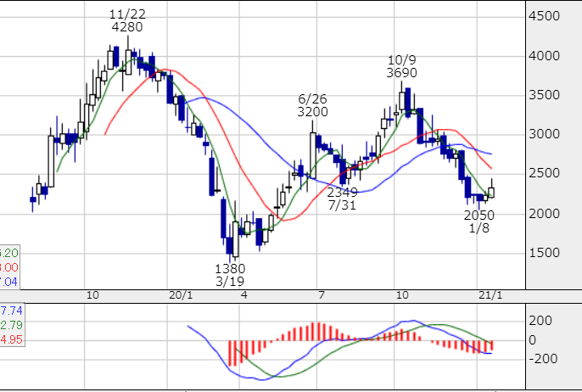Click the green 2.79 signal legend value

pos(12,326)
